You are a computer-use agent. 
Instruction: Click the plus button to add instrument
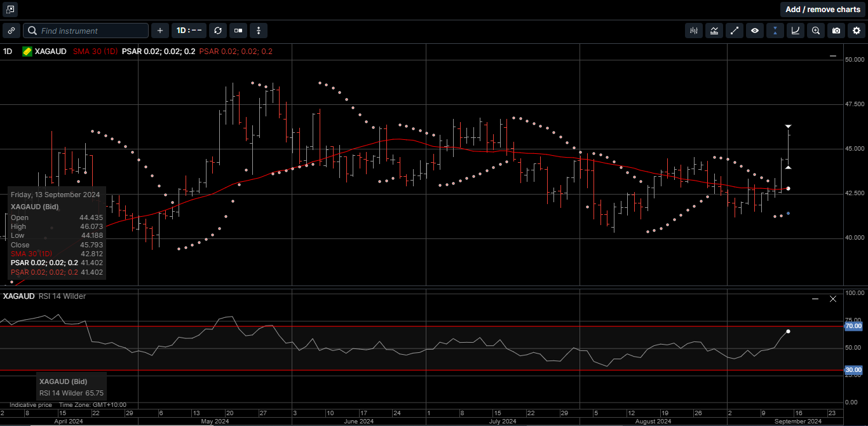point(159,31)
